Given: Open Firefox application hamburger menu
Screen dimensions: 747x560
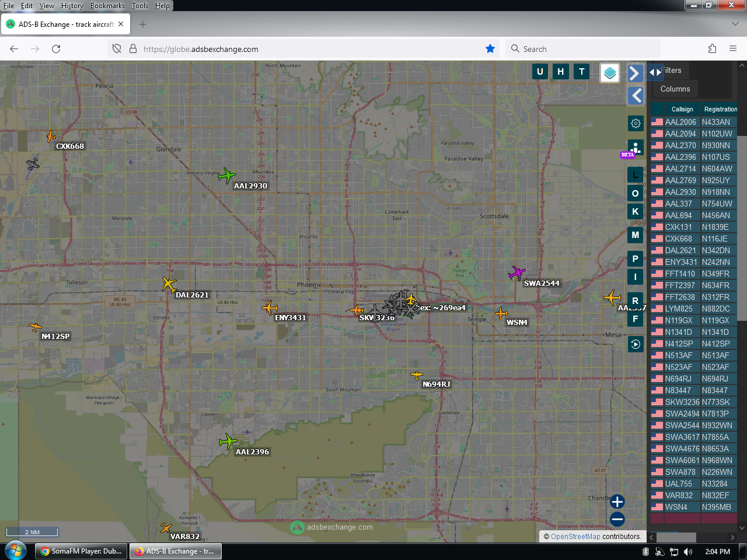Looking at the screenshot, I should click(733, 49).
